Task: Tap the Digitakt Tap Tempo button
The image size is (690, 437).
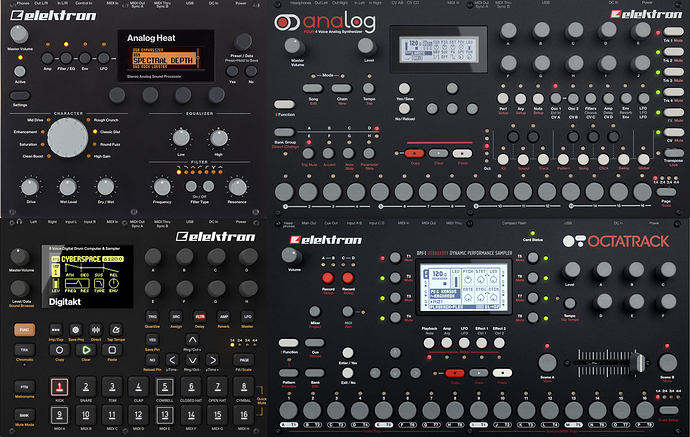Action: [x=116, y=330]
